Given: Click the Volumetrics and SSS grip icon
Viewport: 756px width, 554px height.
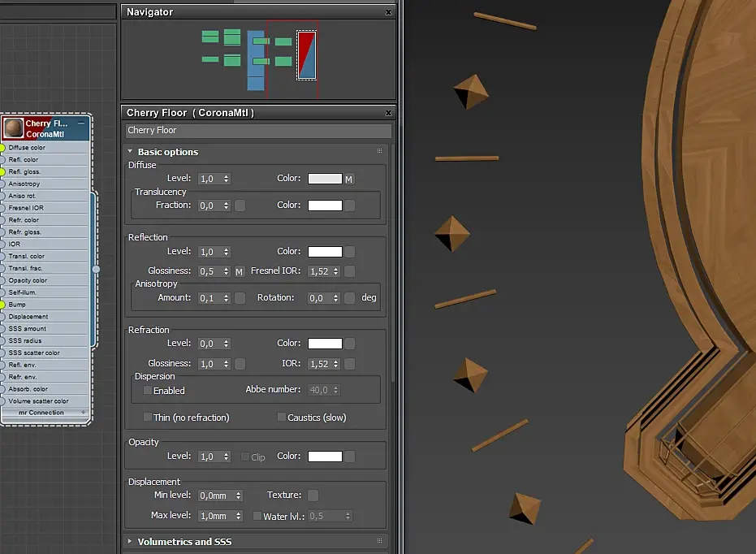Looking at the screenshot, I should (x=379, y=541).
